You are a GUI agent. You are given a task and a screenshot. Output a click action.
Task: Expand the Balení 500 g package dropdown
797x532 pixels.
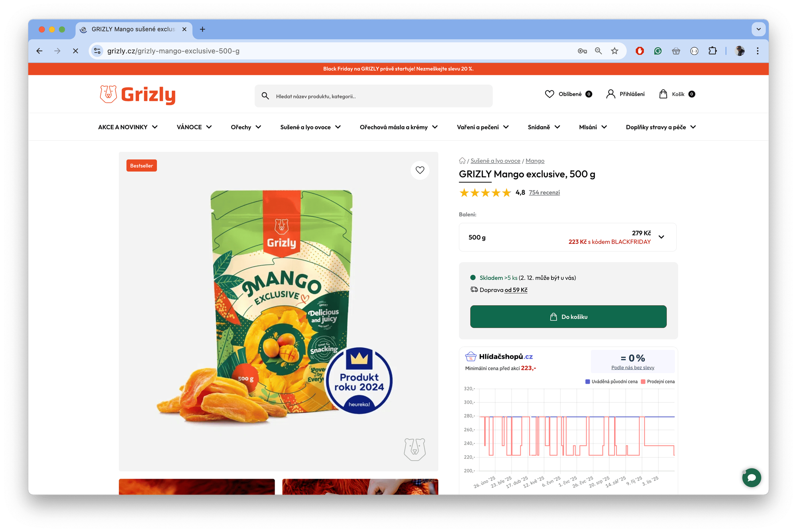pos(567,237)
